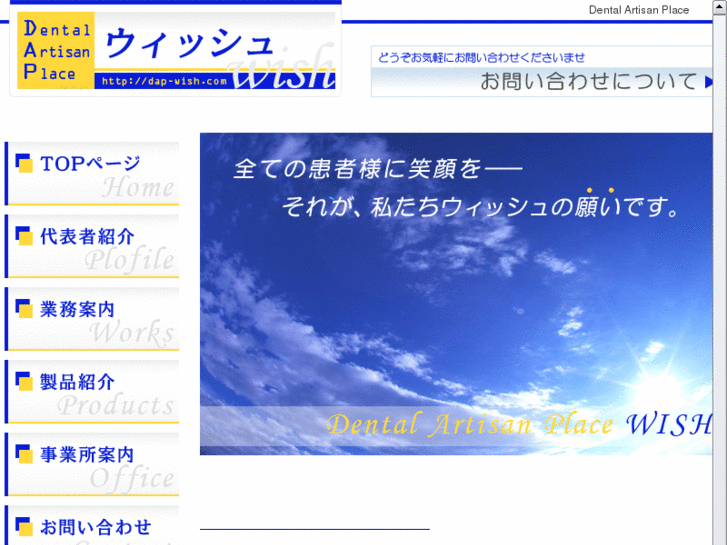Click the square bullet icon next to お問い合わせ
The height and width of the screenshot is (545, 727).
pyautogui.click(x=24, y=526)
